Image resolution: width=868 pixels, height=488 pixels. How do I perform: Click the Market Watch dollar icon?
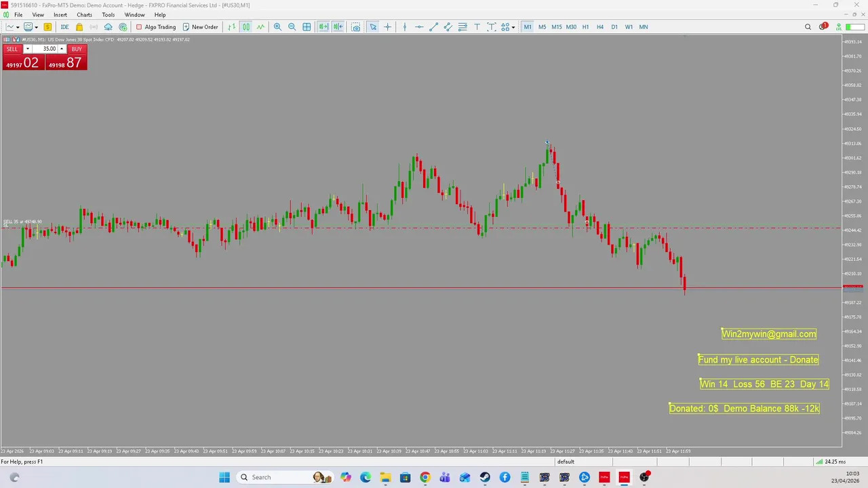[47, 27]
